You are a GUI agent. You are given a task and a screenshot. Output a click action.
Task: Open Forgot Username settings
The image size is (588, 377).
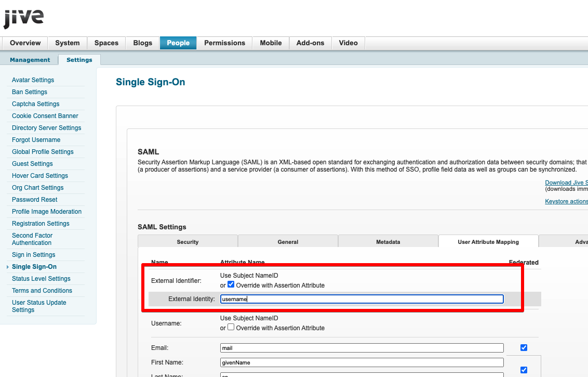point(36,140)
